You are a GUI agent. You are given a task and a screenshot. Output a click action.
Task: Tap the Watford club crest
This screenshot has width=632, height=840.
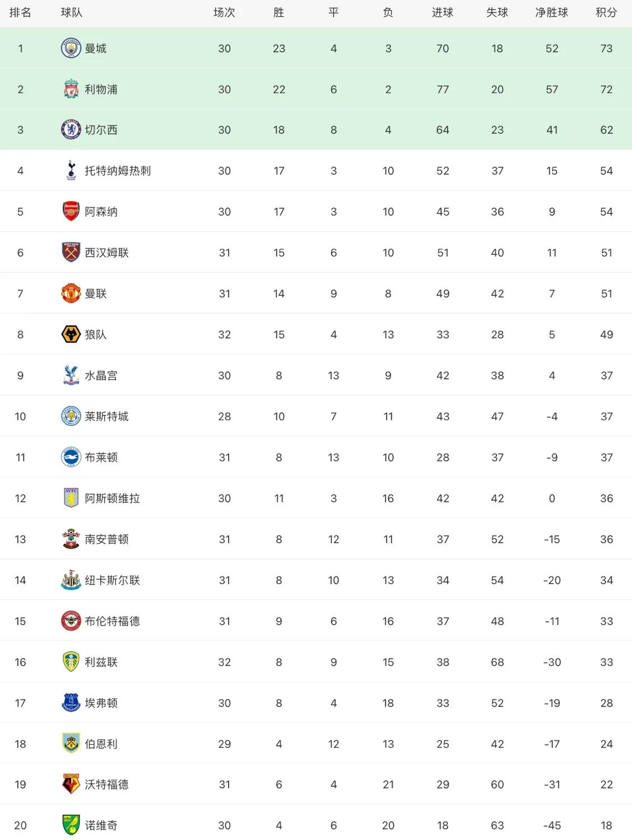point(71,784)
